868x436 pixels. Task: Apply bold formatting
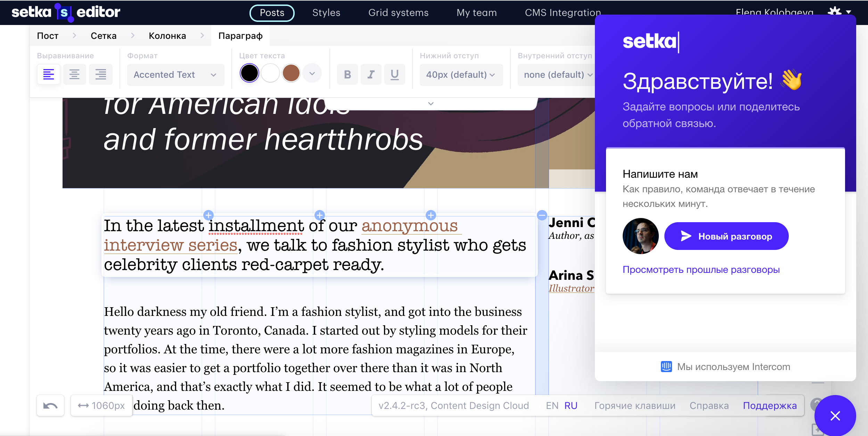pos(347,74)
